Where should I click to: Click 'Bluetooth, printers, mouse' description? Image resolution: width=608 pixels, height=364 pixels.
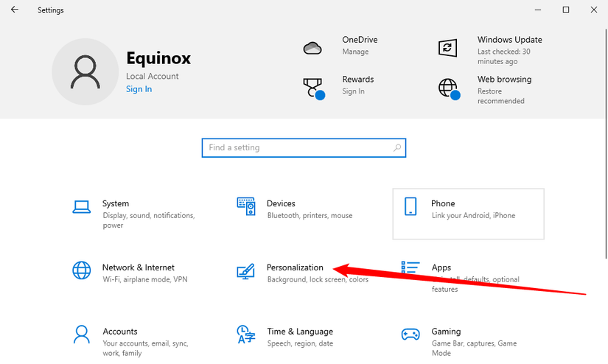[x=310, y=216]
